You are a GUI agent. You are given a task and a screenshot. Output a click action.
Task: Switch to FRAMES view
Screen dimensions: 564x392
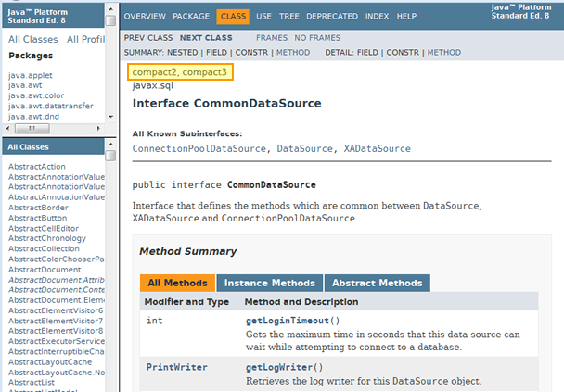point(272,38)
